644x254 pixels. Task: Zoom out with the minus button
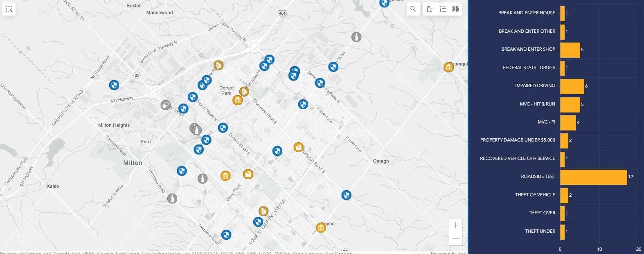tap(456, 238)
